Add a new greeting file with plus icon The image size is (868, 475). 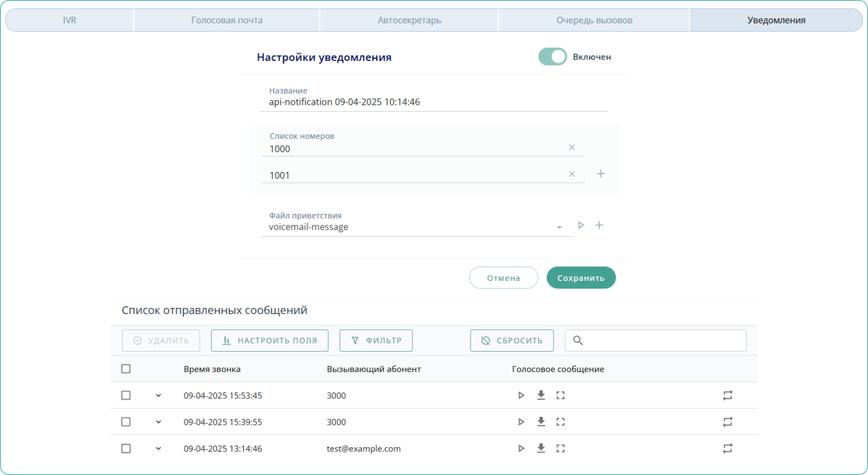599,225
